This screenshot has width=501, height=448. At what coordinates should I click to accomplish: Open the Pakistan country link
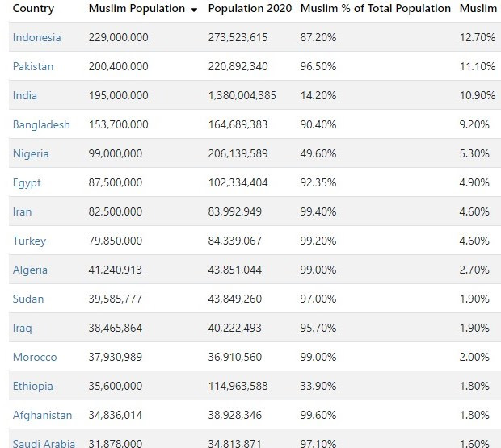click(x=33, y=67)
